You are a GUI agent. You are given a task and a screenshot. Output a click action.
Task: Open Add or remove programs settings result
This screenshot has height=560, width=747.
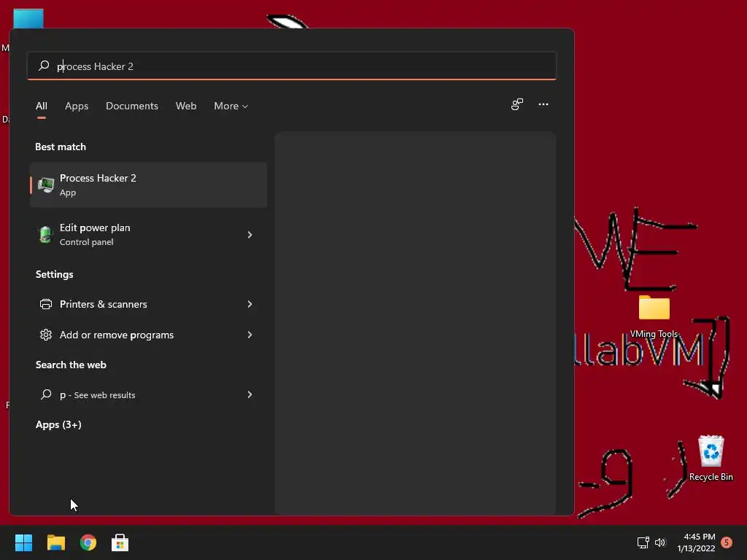coord(148,335)
